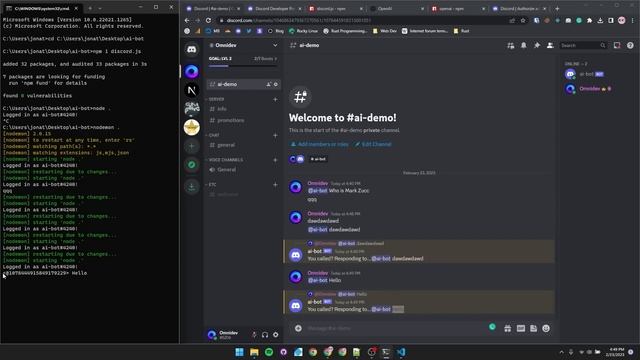Click the message input field
The width and height of the screenshot is (640, 360).
coord(396,328)
